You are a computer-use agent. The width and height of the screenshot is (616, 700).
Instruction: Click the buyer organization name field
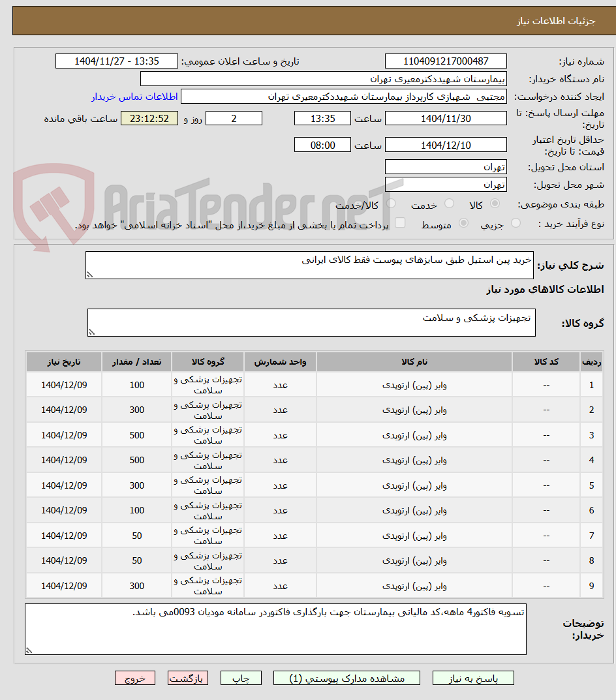pos(324,79)
